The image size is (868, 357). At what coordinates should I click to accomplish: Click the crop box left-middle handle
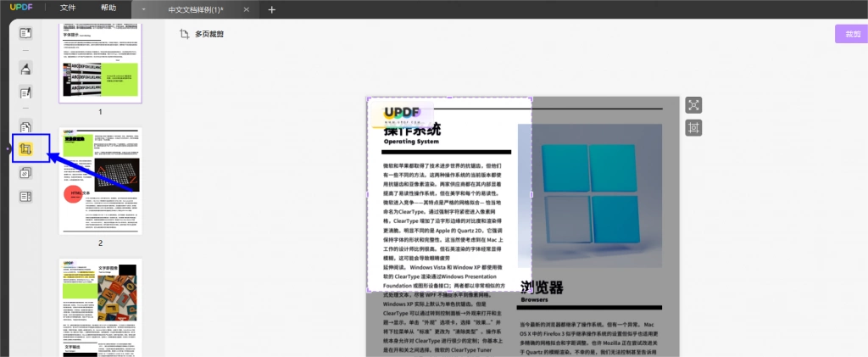(x=368, y=195)
